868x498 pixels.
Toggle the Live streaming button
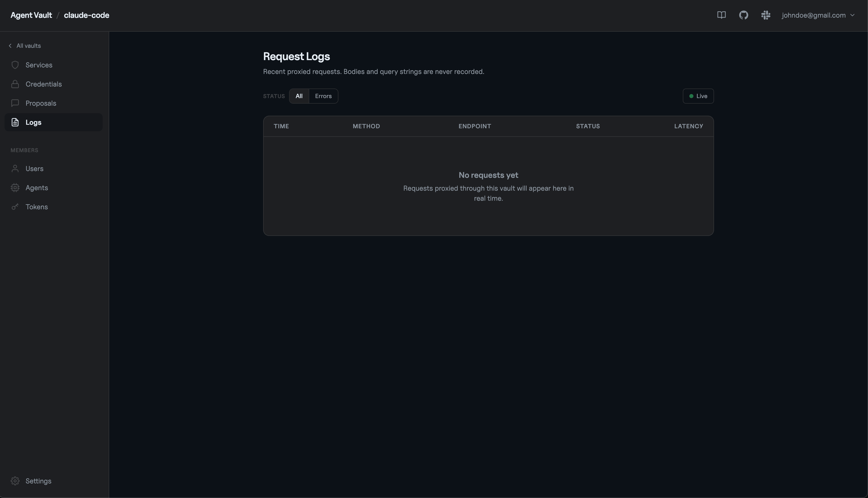point(698,96)
